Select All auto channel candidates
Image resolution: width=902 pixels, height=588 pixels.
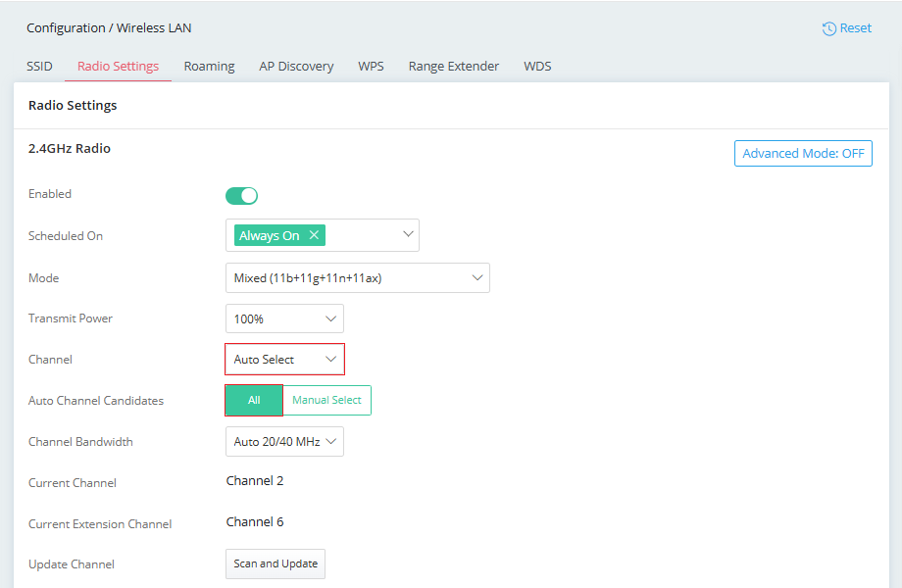[254, 400]
